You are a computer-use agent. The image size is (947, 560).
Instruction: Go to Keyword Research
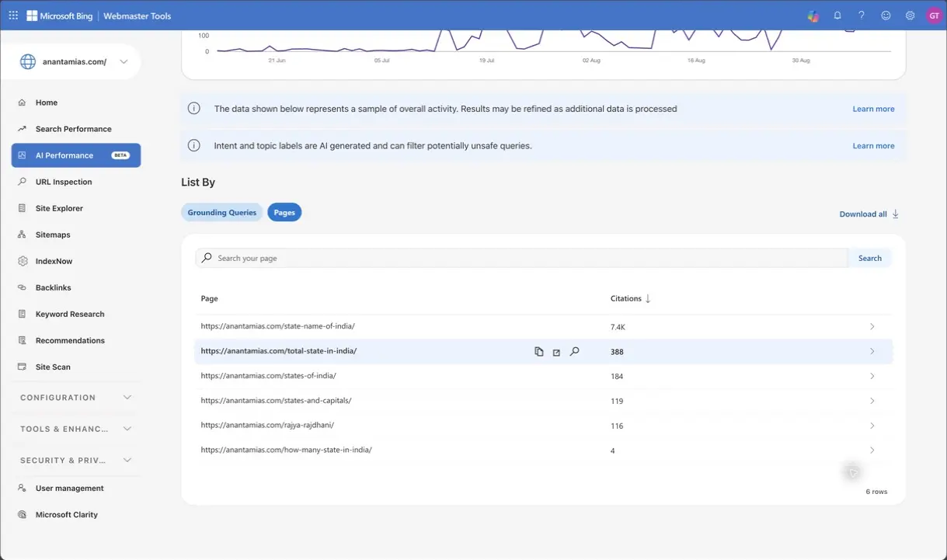click(70, 314)
